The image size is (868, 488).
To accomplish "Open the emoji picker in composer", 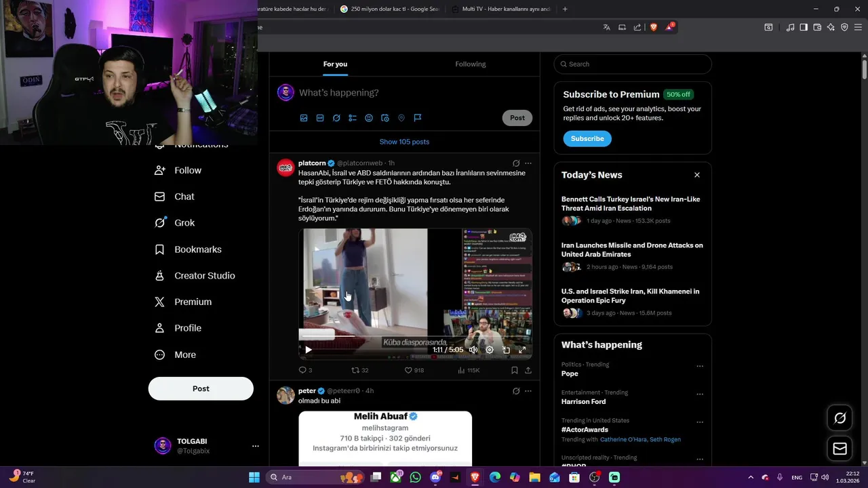I will click(369, 118).
